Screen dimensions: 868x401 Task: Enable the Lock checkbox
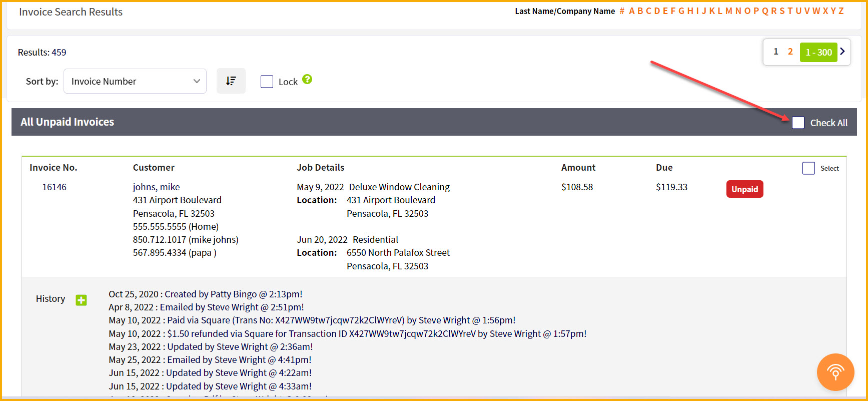pyautogui.click(x=267, y=82)
